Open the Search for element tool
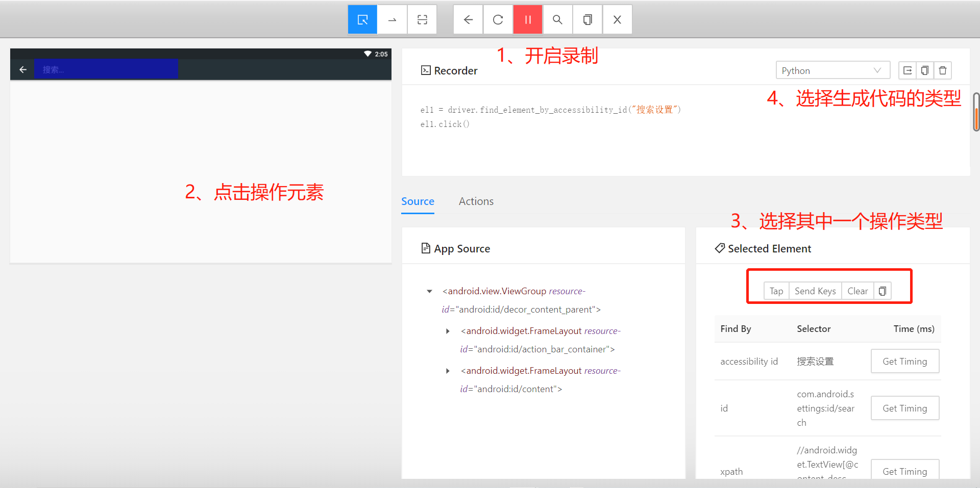Image resolution: width=980 pixels, height=488 pixels. 557,19
